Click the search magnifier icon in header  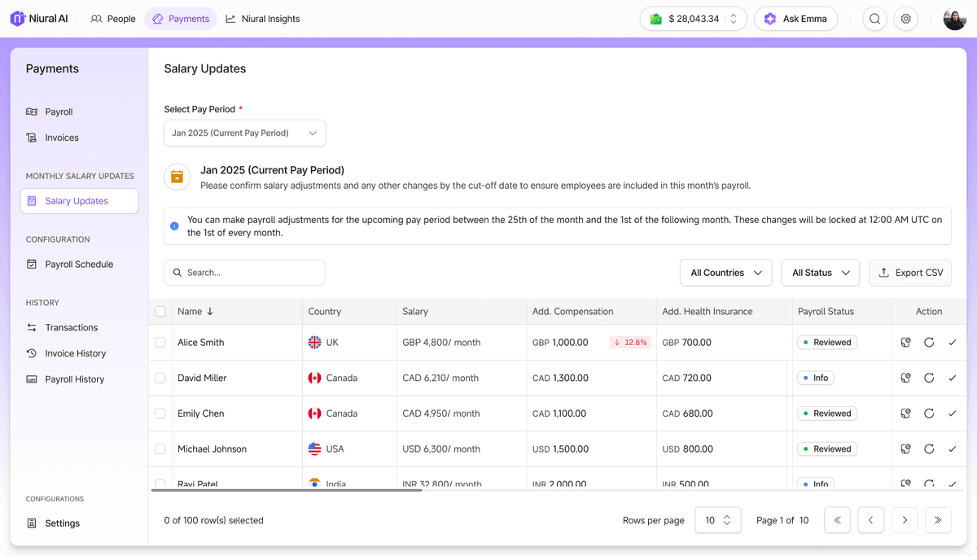[874, 19]
